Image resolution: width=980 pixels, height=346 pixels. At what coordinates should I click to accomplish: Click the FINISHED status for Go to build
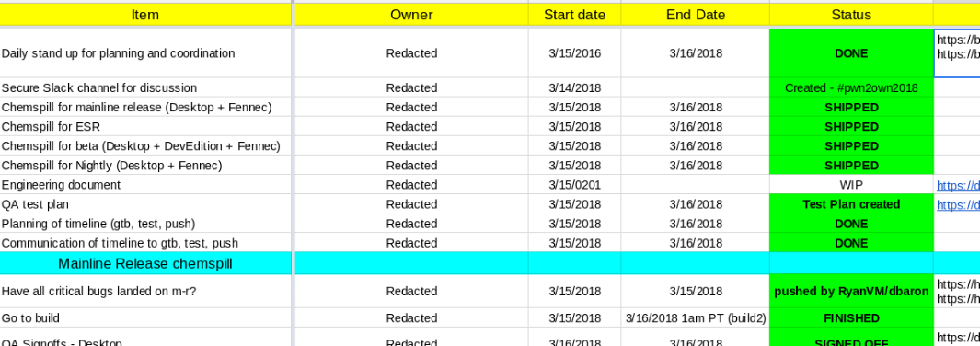tap(851, 317)
